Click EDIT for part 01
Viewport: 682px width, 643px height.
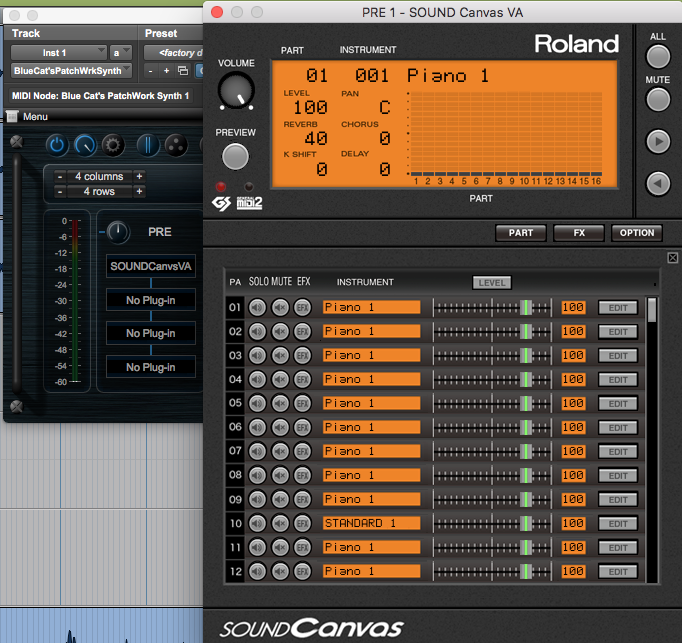pyautogui.click(x=618, y=308)
